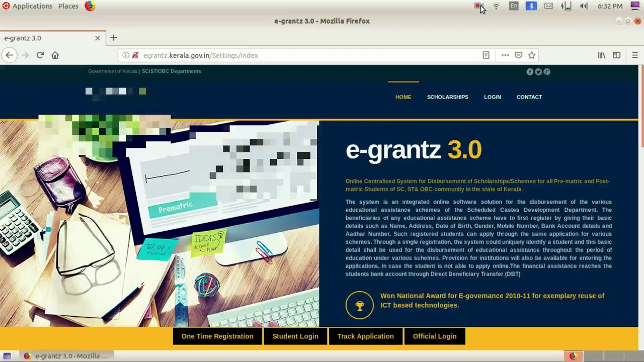Open the Firefox home page icon

[55, 55]
